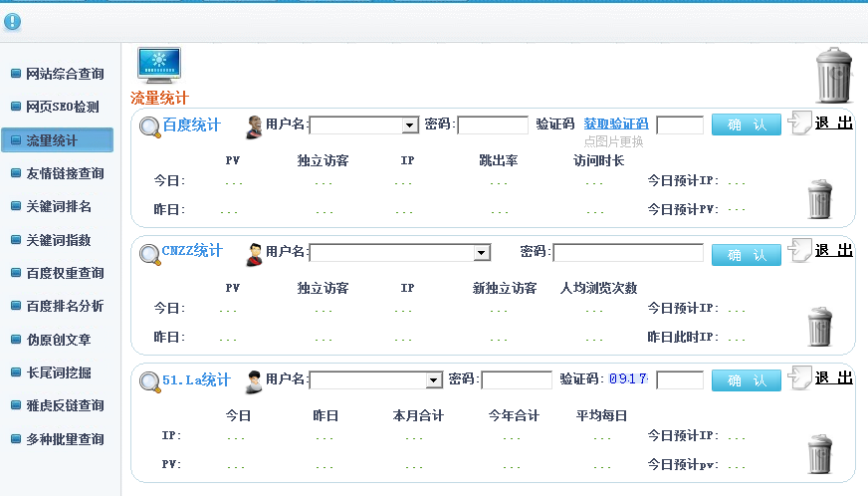868x496 pixels.
Task: Open the 百度统计 username dropdown
Action: point(409,125)
